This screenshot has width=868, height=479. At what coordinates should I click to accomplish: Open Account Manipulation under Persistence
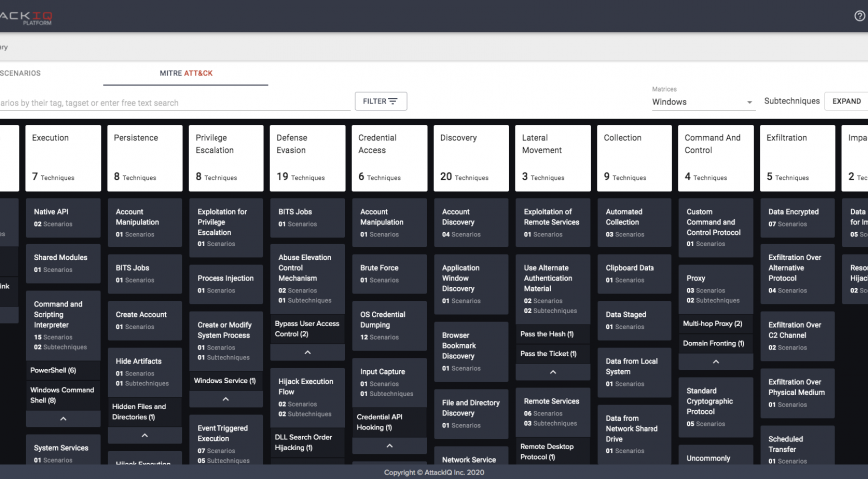(x=145, y=223)
